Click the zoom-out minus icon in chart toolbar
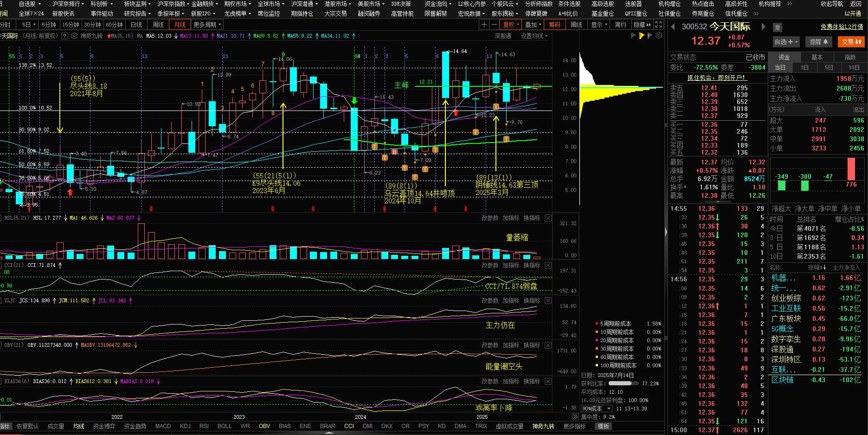The height and width of the screenshot is (435, 868). 494,25
